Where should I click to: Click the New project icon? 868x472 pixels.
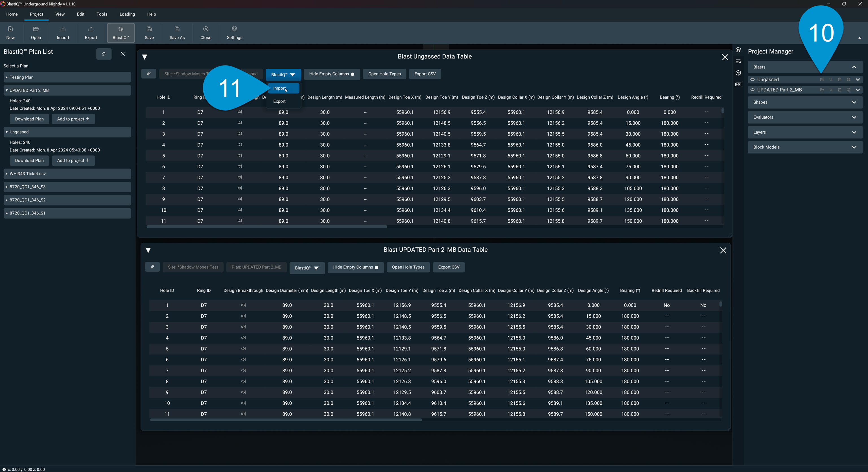[10, 33]
